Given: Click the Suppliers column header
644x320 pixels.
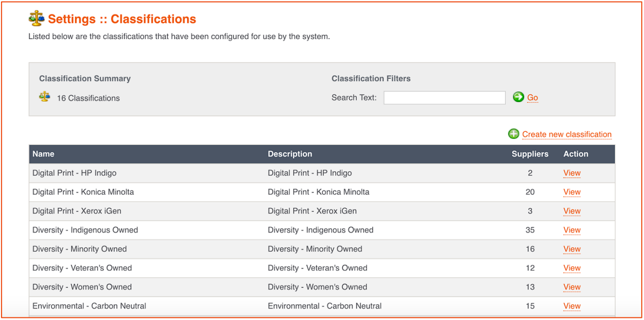Looking at the screenshot, I should click(530, 154).
